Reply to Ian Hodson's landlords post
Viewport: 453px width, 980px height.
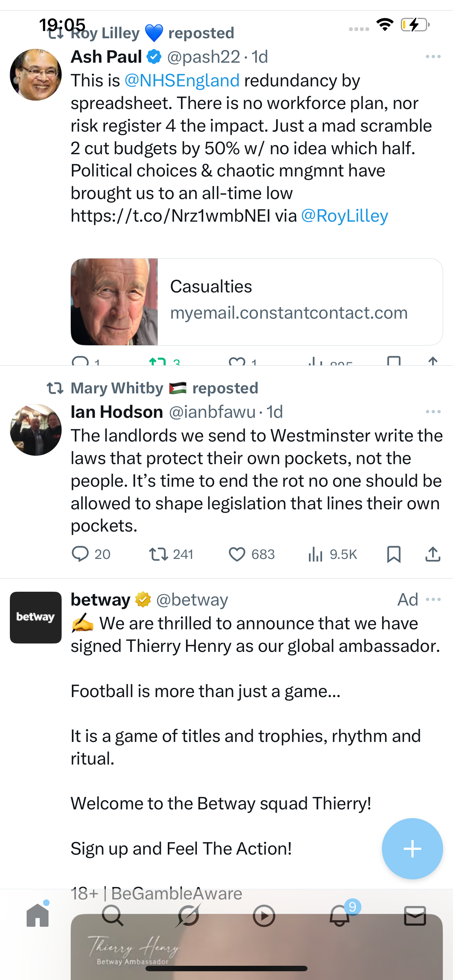(80, 554)
